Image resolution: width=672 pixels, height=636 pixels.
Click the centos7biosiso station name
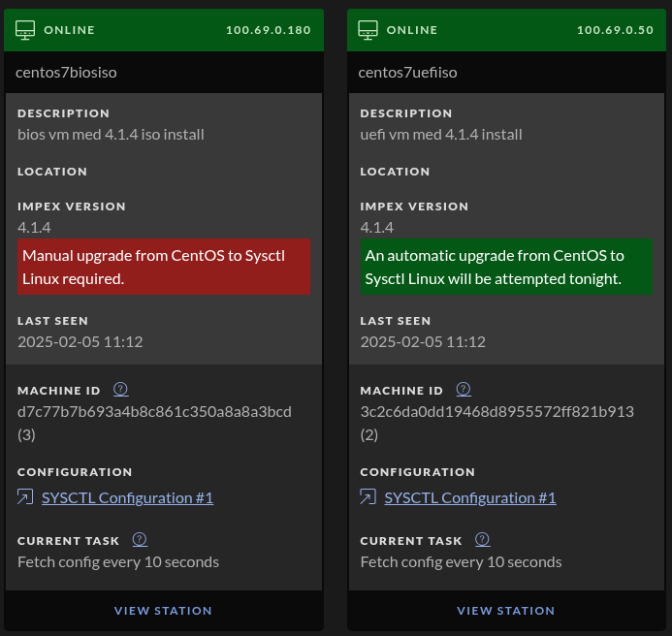(66, 73)
